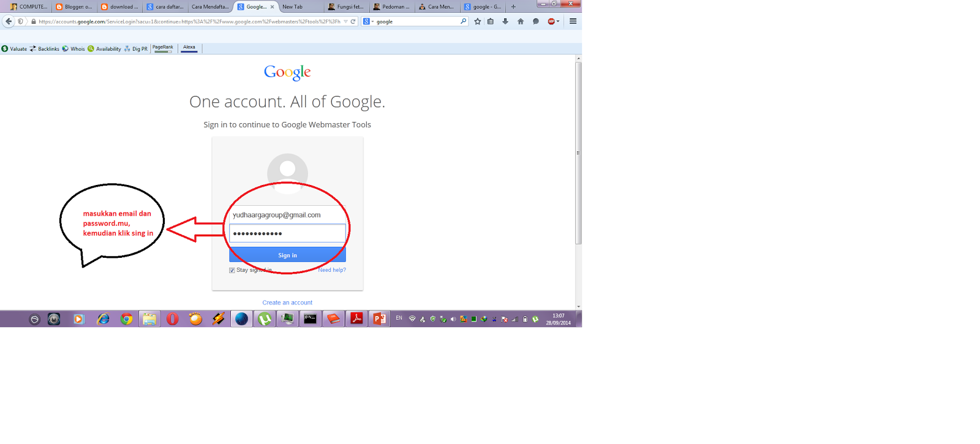Switch to the Blogger tab
The image size is (980, 444).
tap(74, 7)
